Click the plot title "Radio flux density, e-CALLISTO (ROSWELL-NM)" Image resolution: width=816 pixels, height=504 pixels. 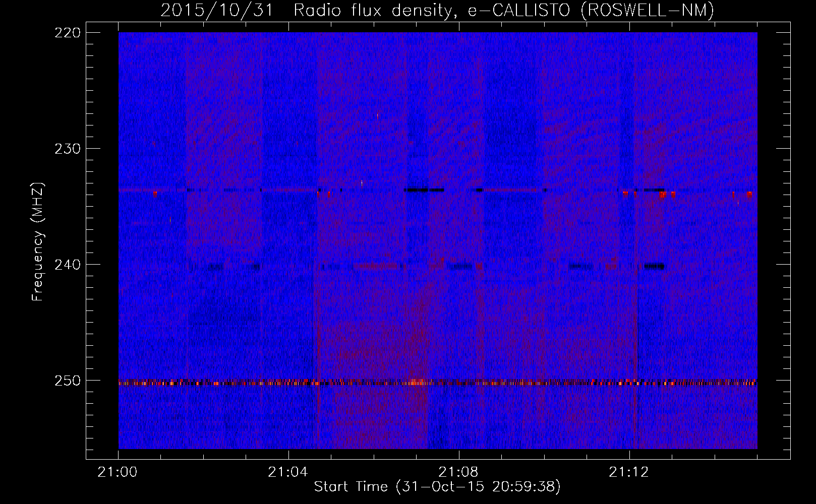(x=503, y=10)
